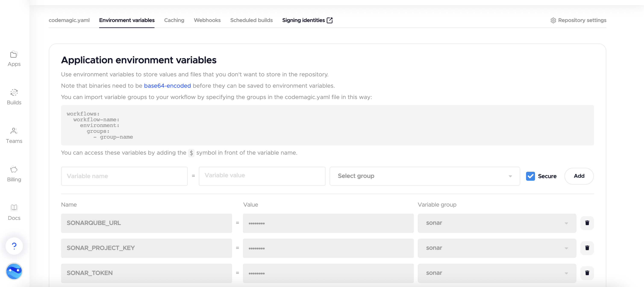Open Apps from the sidebar

coord(14,59)
